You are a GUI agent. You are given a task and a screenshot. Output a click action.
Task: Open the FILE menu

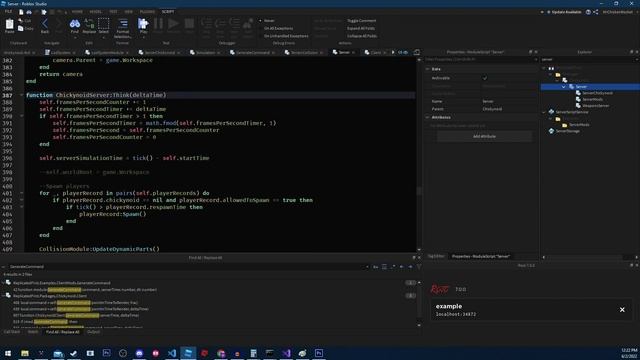coord(8,12)
